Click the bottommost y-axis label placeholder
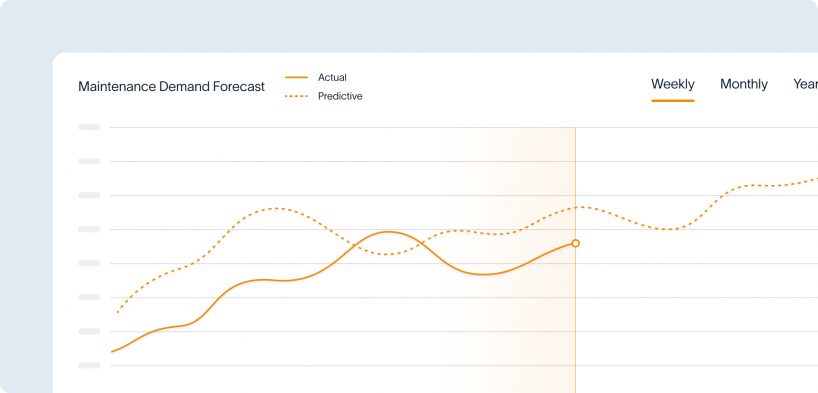The height and width of the screenshot is (393, 818). point(89,365)
